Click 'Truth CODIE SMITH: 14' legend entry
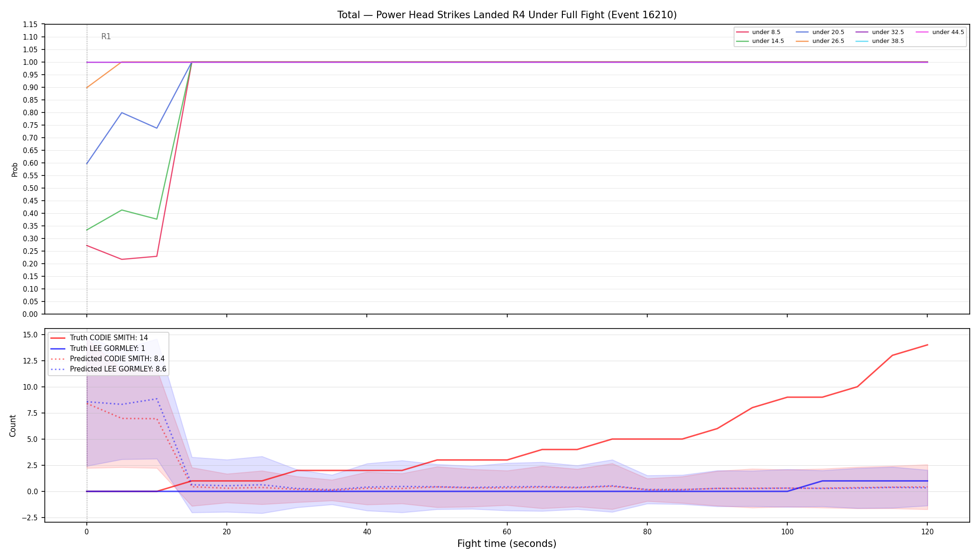The height and width of the screenshot is (560, 980). [x=99, y=338]
